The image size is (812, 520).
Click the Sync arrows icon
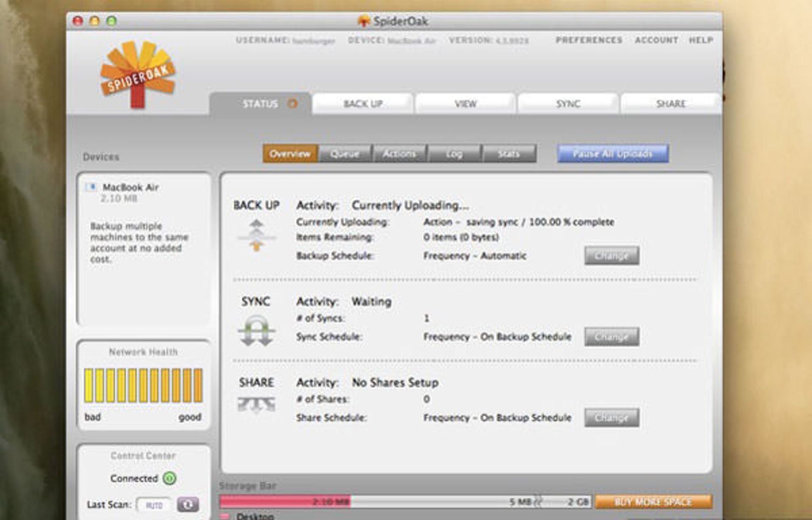click(x=256, y=330)
